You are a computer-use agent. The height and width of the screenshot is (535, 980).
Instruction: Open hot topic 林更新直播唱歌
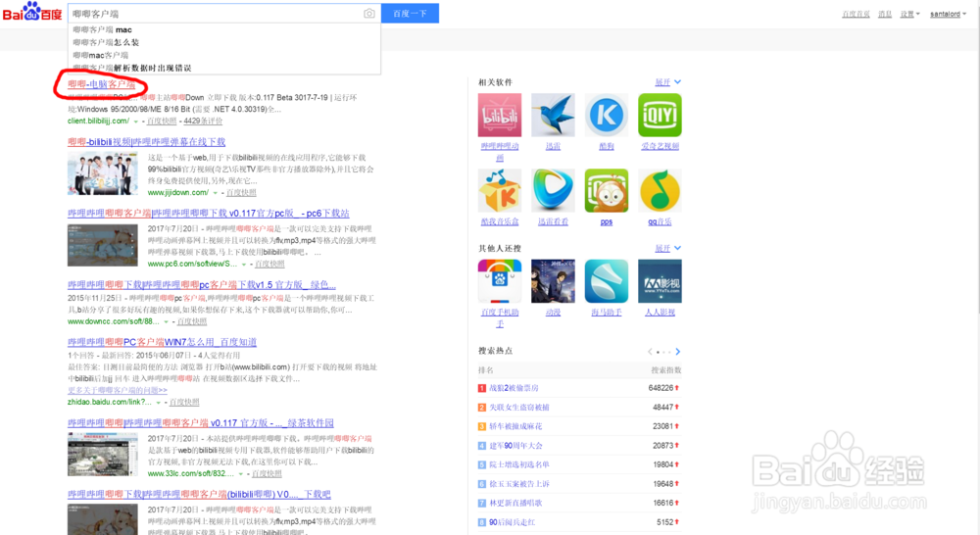(515, 503)
